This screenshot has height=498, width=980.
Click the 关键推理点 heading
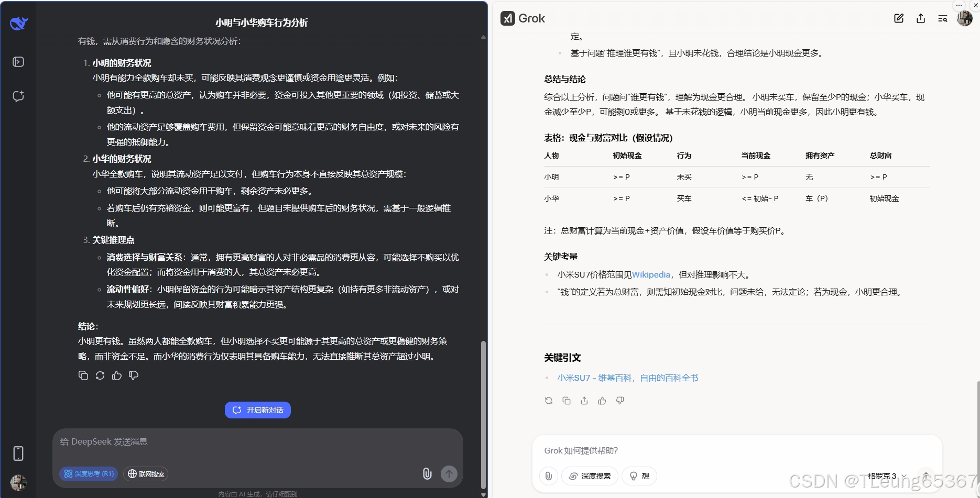click(113, 240)
